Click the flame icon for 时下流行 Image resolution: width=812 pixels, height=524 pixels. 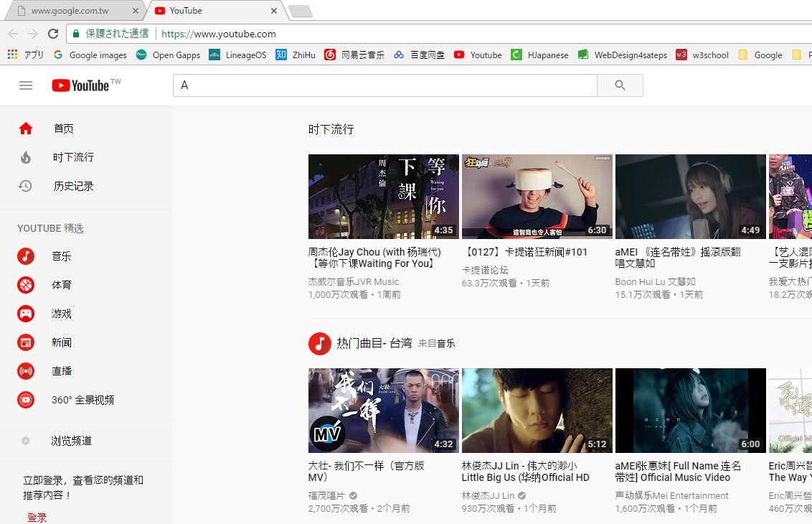click(x=26, y=157)
